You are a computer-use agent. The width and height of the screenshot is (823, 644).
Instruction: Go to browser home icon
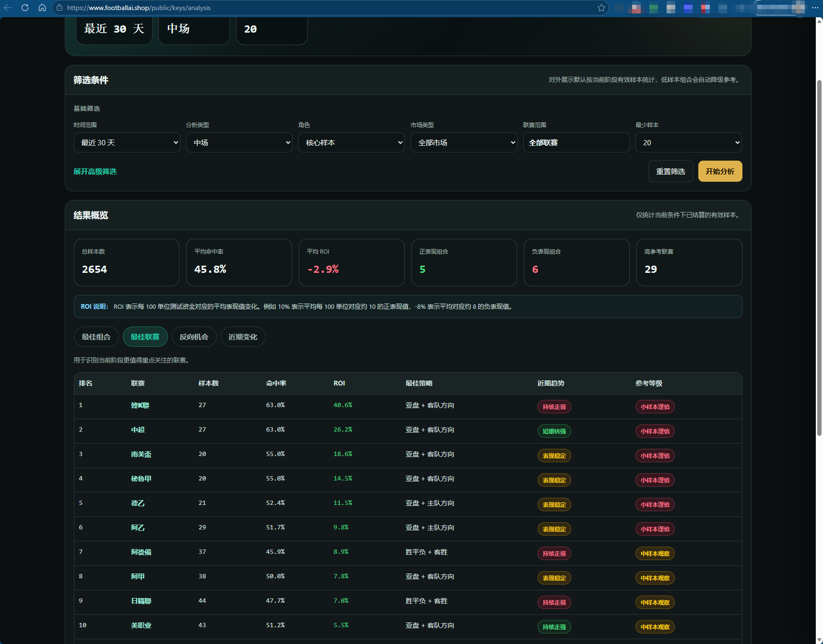click(x=42, y=8)
